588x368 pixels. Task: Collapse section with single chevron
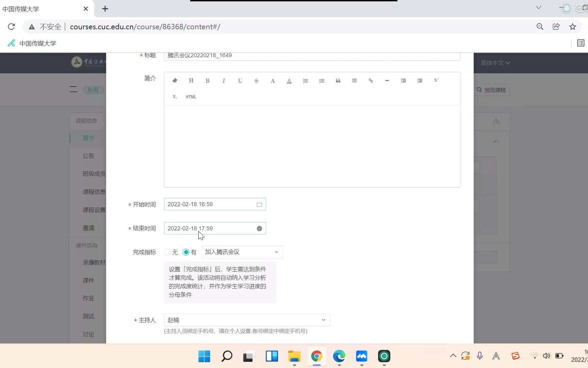(x=496, y=141)
